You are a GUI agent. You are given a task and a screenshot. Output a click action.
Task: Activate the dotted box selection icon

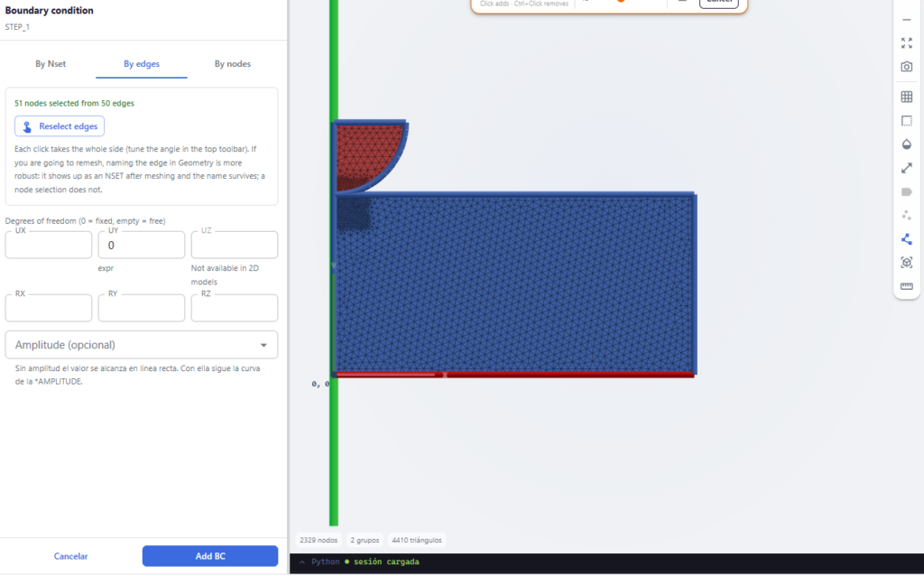[906, 121]
